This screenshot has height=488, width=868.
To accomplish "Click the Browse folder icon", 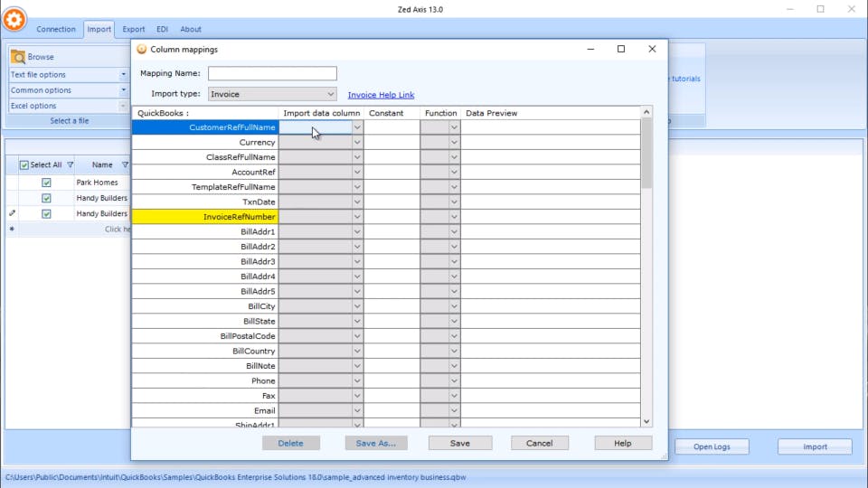I will (18, 56).
